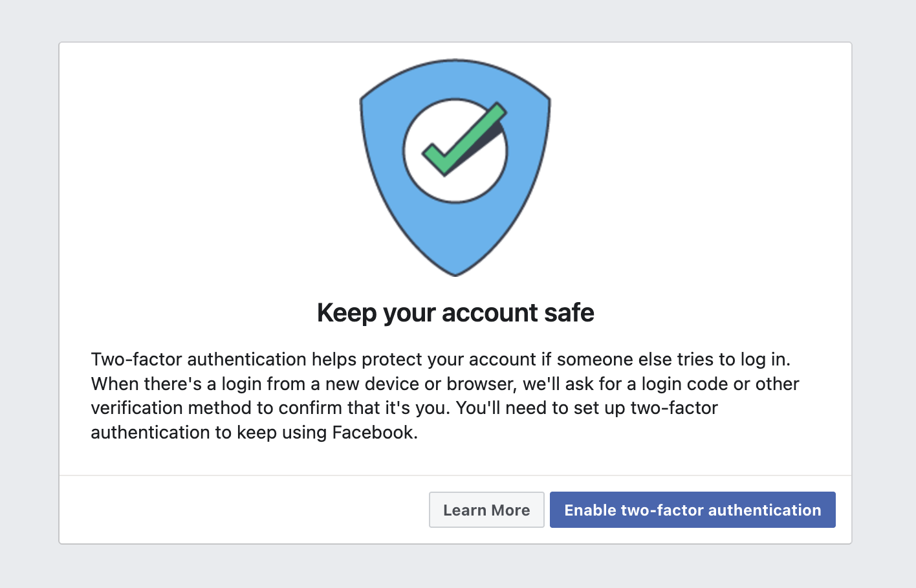Viewport: 916px width, 588px height.
Task: Click the blue security shield icon
Action: [455, 168]
